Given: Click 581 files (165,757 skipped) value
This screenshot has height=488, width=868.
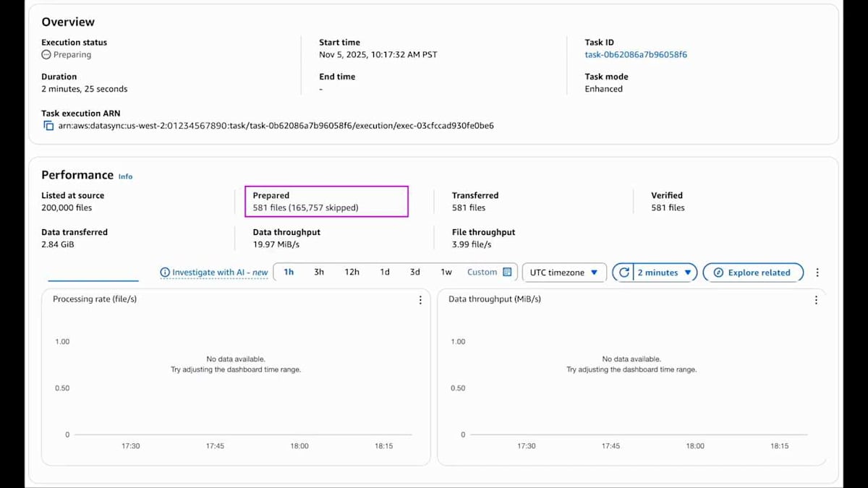Looking at the screenshot, I should (305, 208).
